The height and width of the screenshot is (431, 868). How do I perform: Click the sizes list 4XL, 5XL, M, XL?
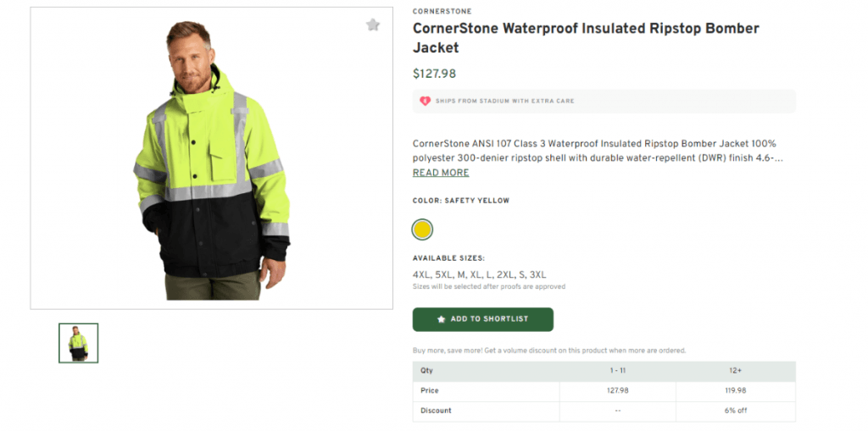480,275
